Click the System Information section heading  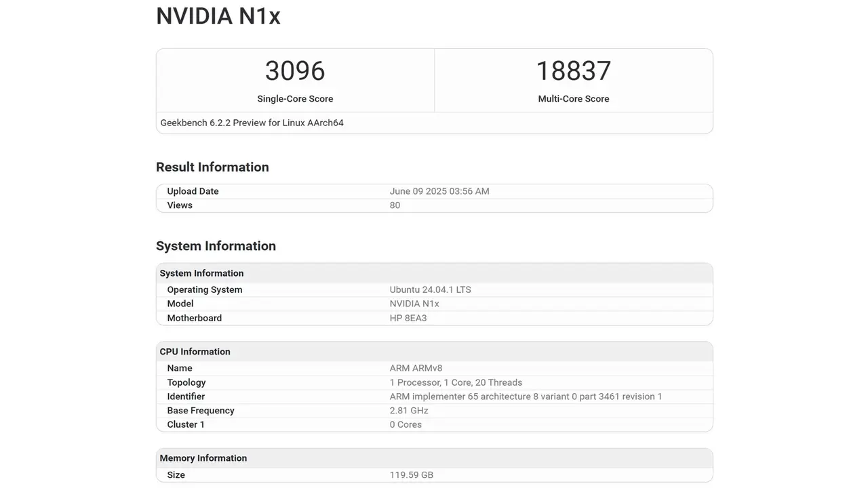(216, 246)
